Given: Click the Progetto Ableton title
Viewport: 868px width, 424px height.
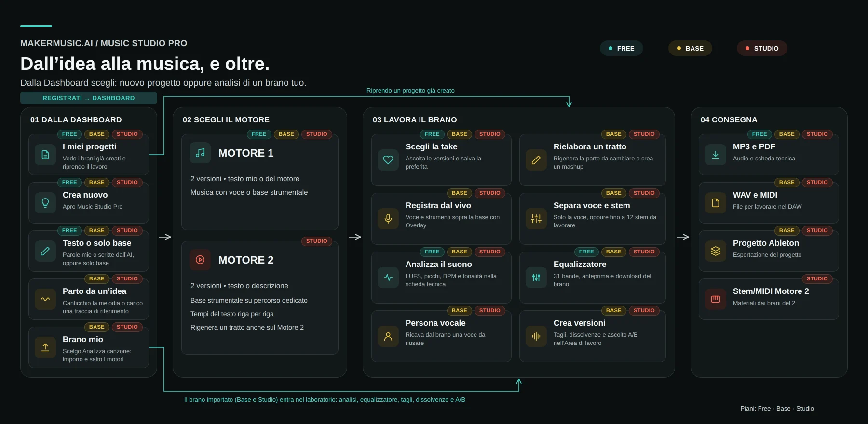Looking at the screenshot, I should [766, 243].
